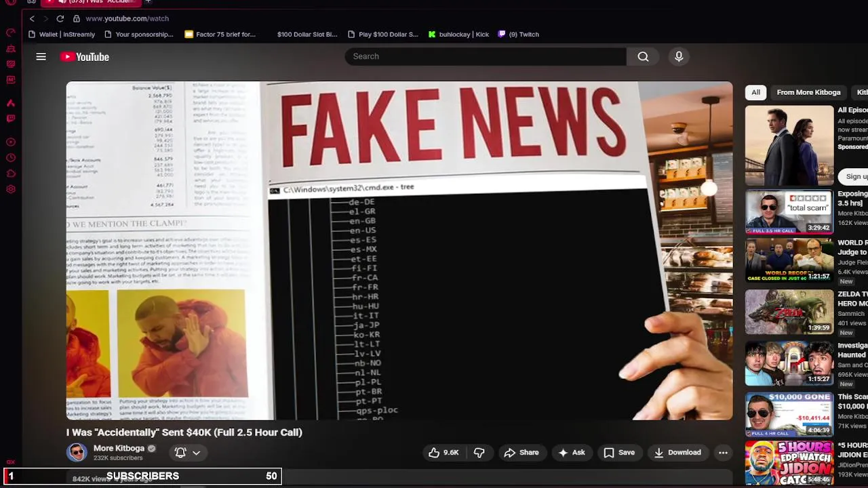Open the buhlockay | Kick bookmark
The image size is (868, 488).
458,35
